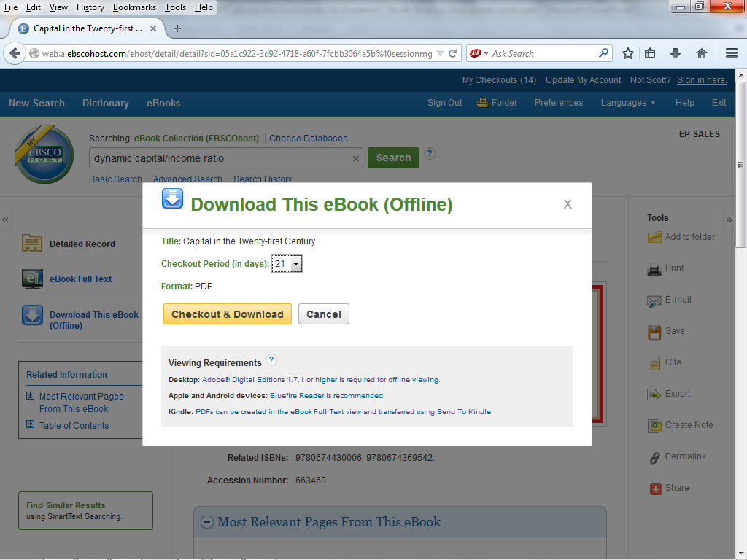
Task: Click the Export tool icon
Action: pyautogui.click(x=654, y=394)
